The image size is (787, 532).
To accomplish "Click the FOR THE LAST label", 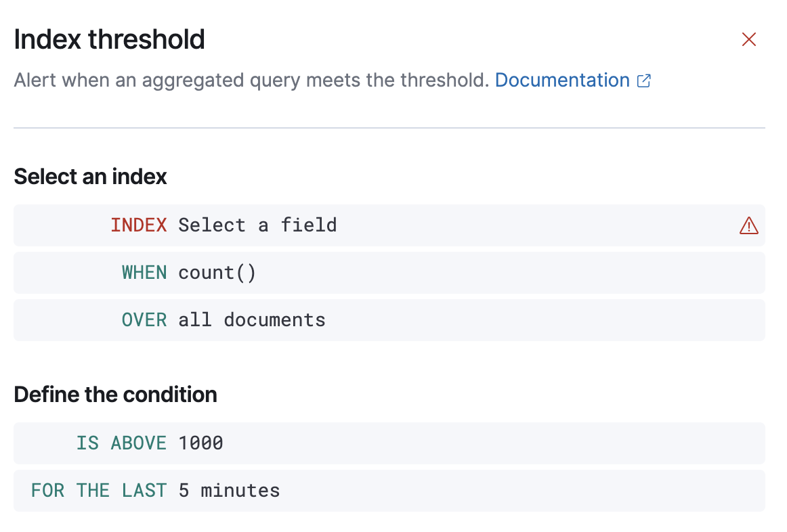I will [x=99, y=491].
